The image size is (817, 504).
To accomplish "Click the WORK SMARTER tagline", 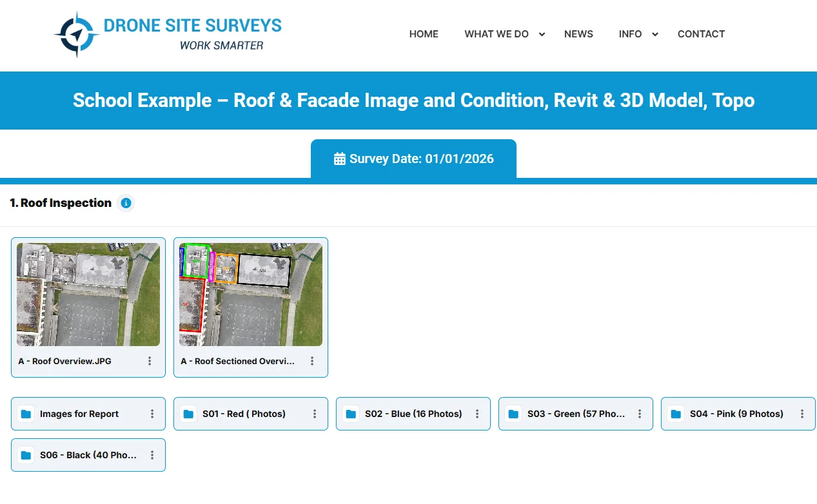I will tap(221, 46).
